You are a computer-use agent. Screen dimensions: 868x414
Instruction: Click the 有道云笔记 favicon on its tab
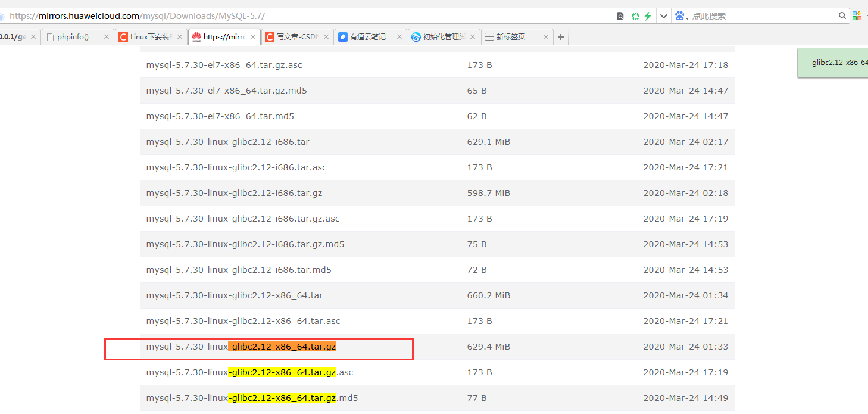(343, 36)
